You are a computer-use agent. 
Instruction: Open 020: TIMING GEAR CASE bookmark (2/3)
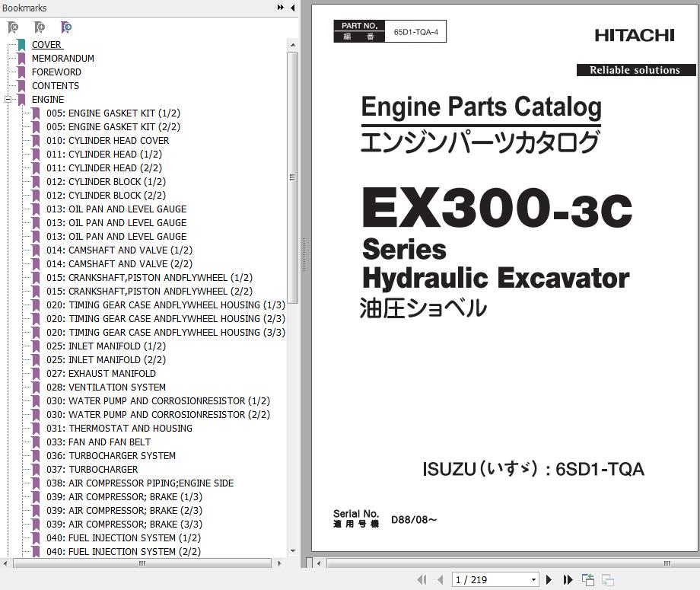click(166, 319)
